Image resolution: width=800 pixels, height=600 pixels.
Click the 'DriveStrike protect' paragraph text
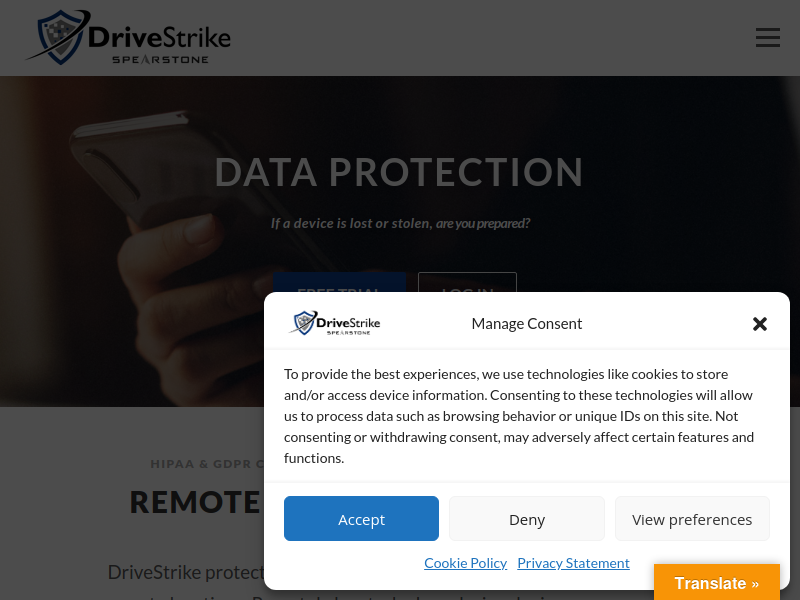point(185,572)
